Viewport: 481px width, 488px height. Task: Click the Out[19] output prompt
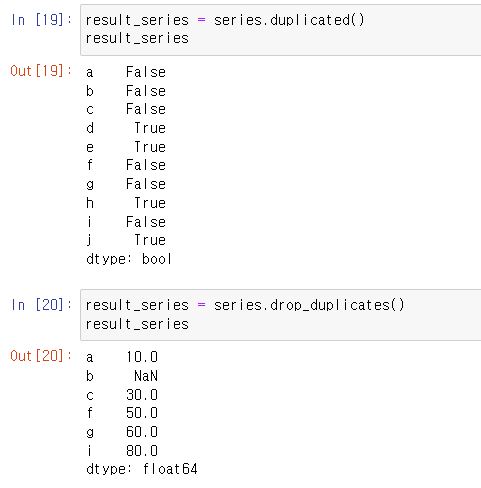click(41, 71)
